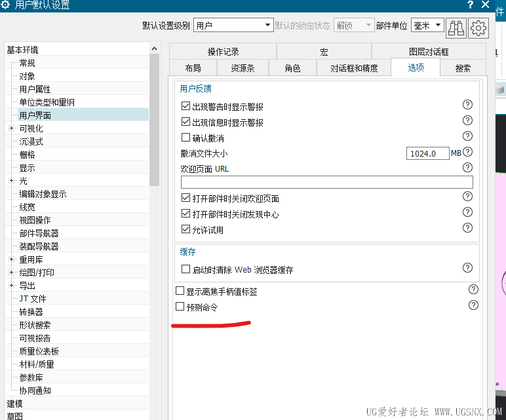Select 对象 in the tree
Screen dimensions: 506x420
pos(27,76)
